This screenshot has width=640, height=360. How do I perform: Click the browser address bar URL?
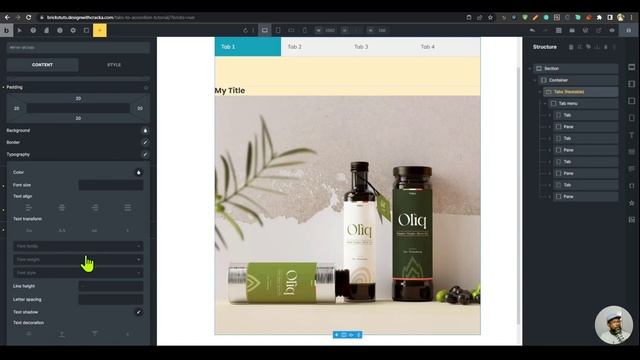point(121,18)
